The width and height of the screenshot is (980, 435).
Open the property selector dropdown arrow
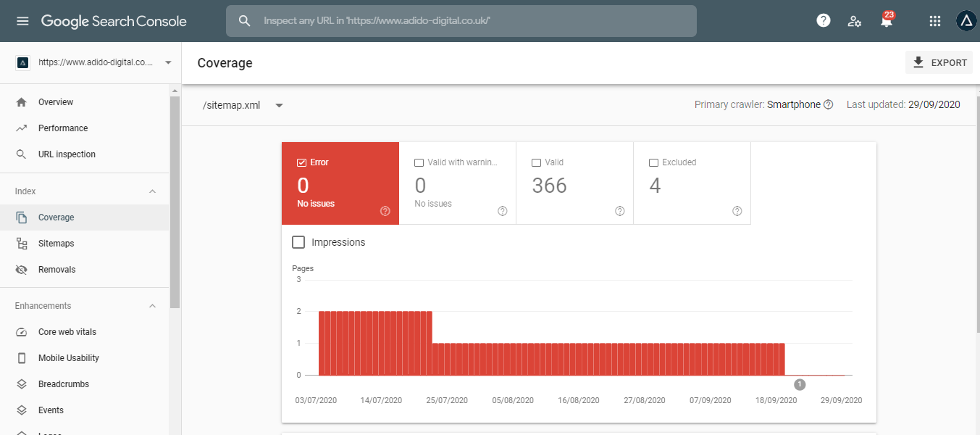pyautogui.click(x=168, y=62)
